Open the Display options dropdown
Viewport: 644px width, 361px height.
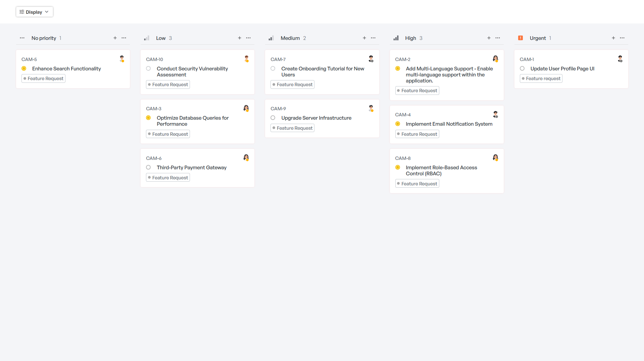(34, 12)
